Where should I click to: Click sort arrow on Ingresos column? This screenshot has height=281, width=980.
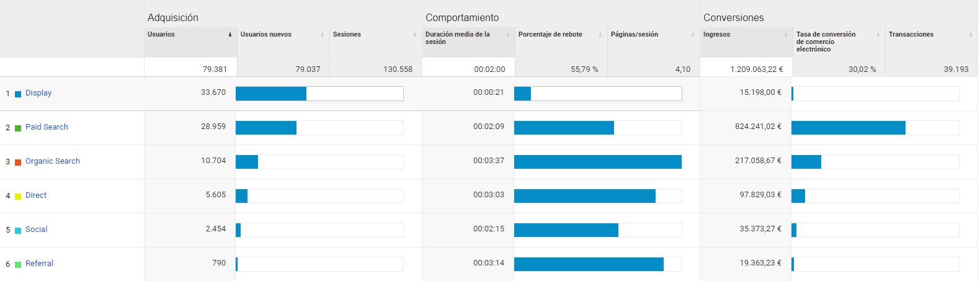pos(786,35)
